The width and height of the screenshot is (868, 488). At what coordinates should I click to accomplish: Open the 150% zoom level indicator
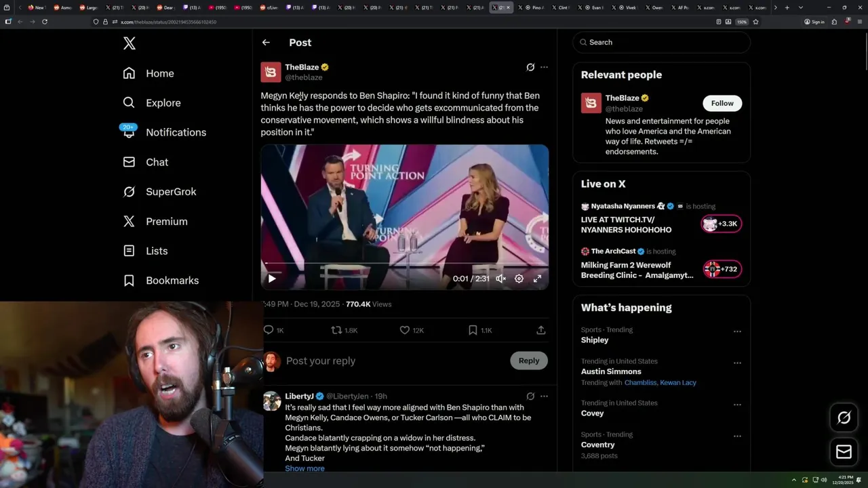coord(742,22)
